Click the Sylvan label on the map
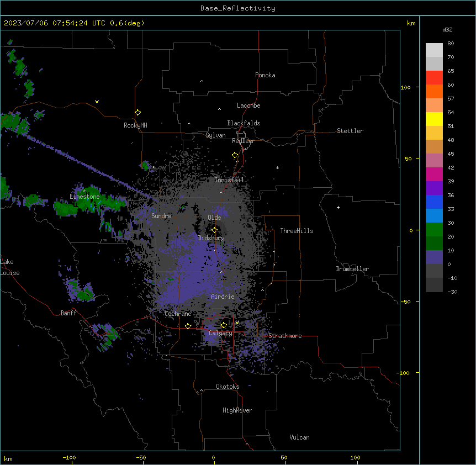The width and height of the screenshot is (476, 465). pos(215,135)
